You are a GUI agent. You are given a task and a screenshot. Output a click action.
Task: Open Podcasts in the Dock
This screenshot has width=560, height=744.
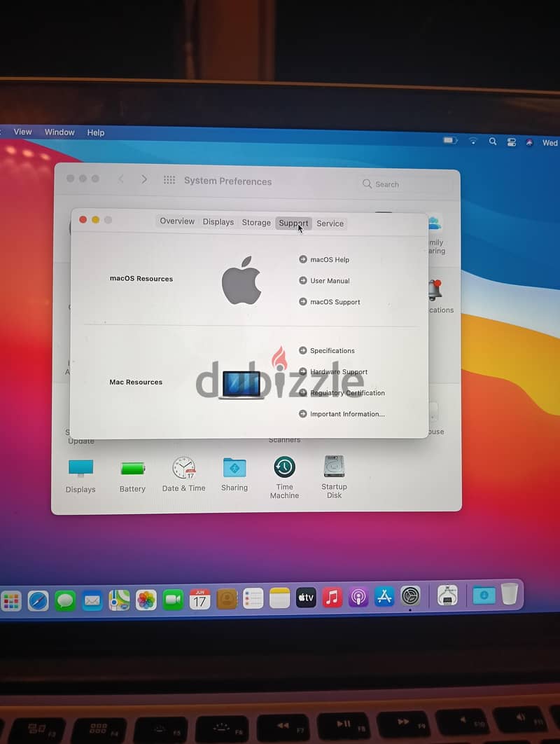(358, 597)
